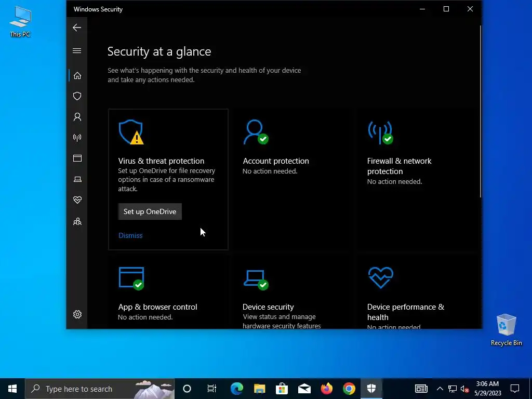This screenshot has height=399, width=532.
Task: Click the Account protection tile icon
Action: (x=256, y=132)
